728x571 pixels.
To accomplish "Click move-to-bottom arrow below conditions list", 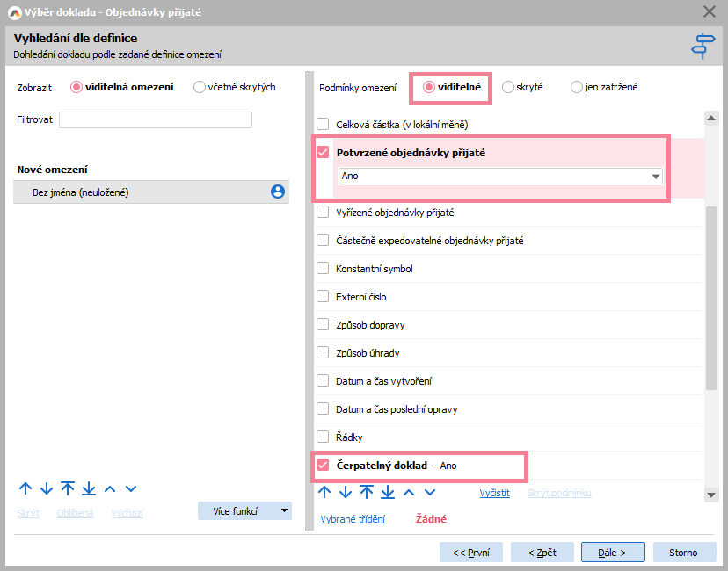I will coord(388,492).
